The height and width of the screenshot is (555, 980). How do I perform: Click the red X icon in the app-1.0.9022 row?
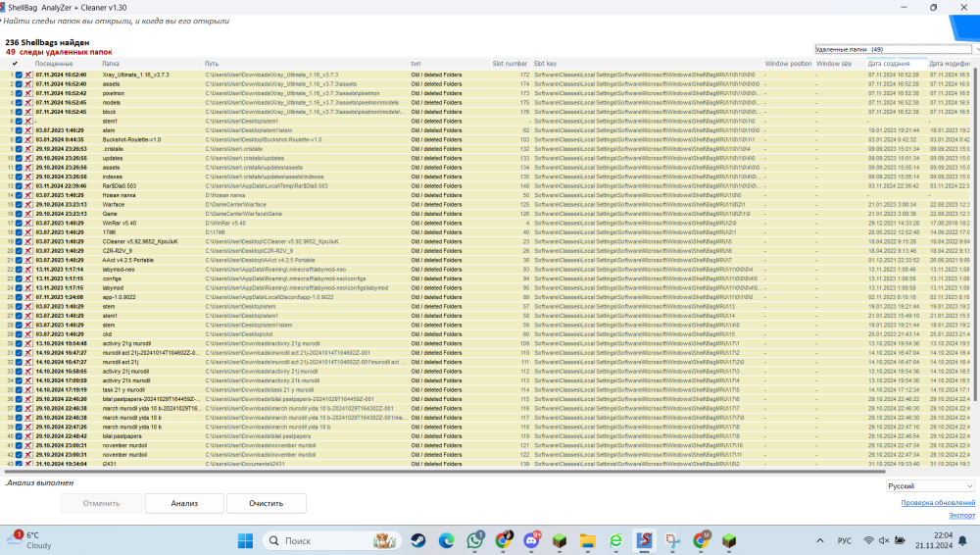pyautogui.click(x=28, y=297)
